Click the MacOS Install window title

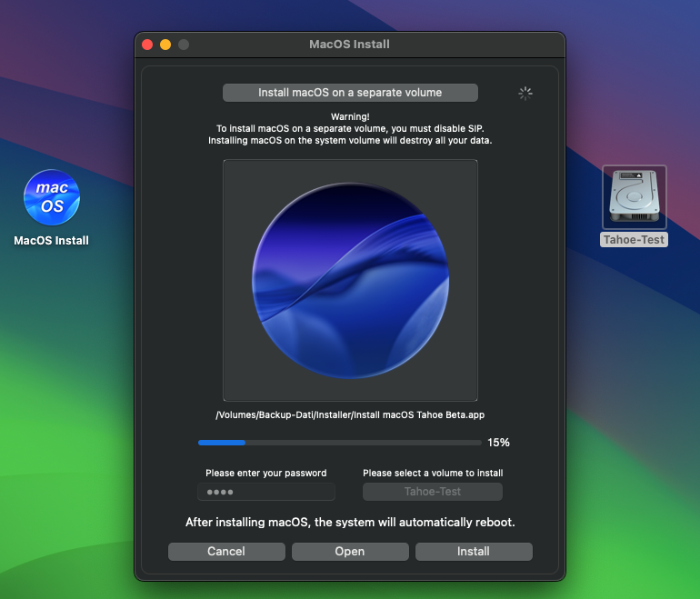(x=350, y=45)
